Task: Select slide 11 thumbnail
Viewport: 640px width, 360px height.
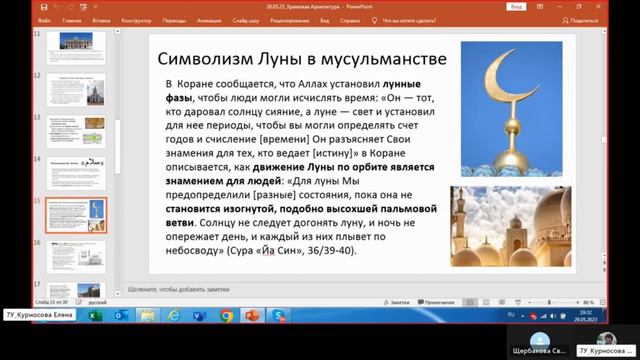Action: pyautogui.click(x=76, y=48)
